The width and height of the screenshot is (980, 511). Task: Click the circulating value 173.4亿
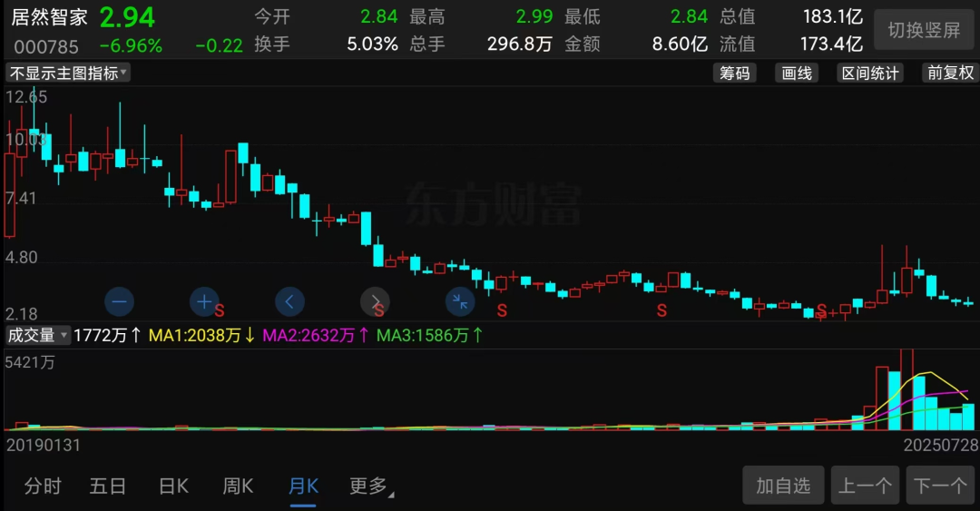(831, 44)
